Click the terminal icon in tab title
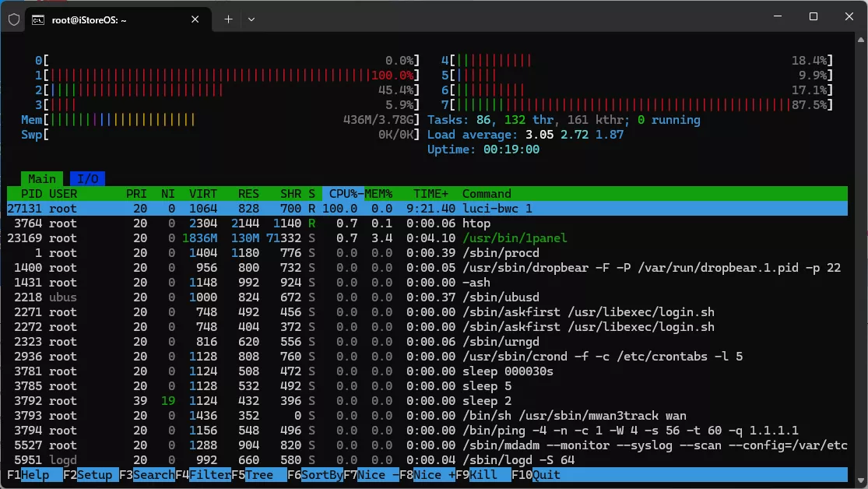 [x=37, y=20]
